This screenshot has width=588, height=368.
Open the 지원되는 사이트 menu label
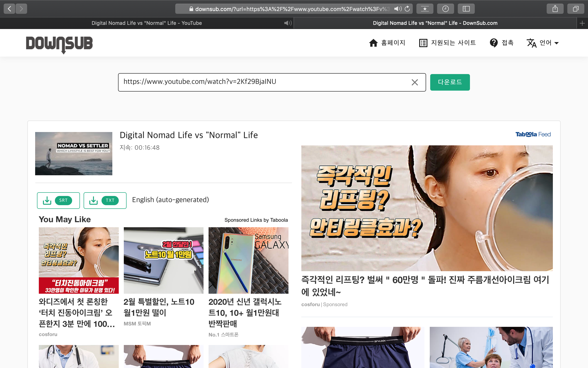click(x=453, y=43)
